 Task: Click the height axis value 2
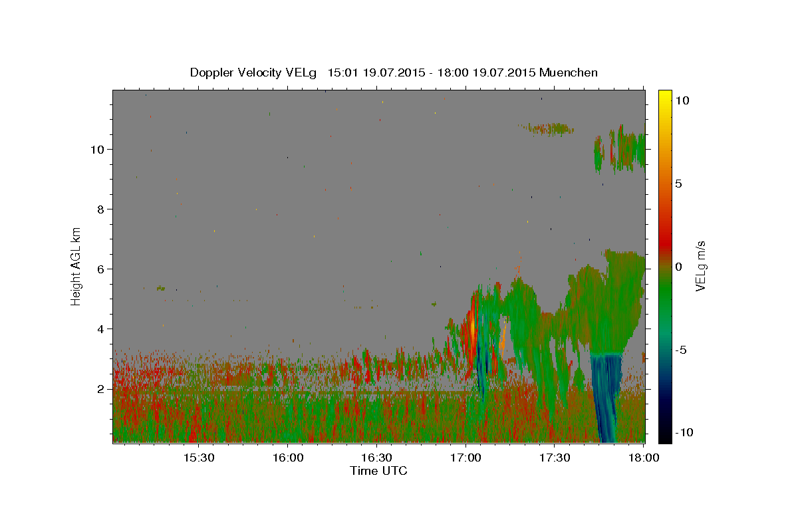click(102, 389)
